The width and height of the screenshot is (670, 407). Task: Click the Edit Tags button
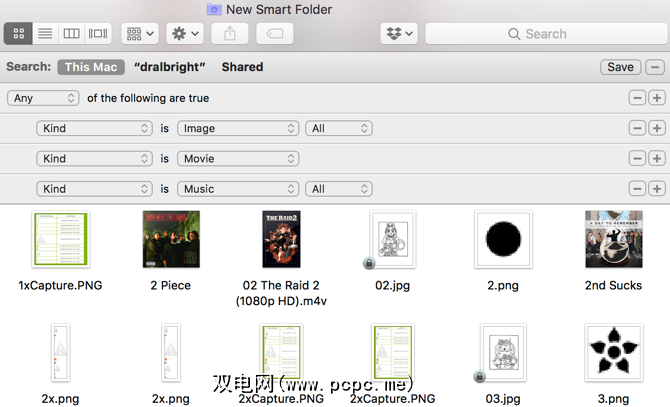pos(275,34)
